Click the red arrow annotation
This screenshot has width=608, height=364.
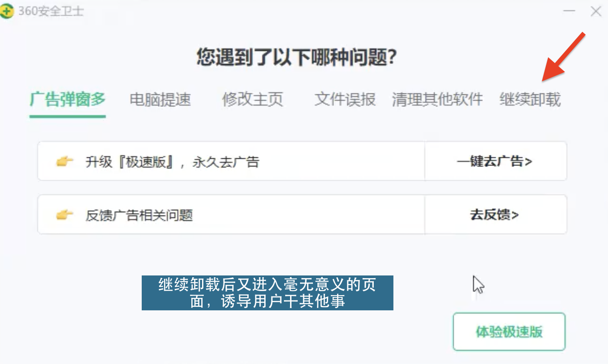point(563,57)
